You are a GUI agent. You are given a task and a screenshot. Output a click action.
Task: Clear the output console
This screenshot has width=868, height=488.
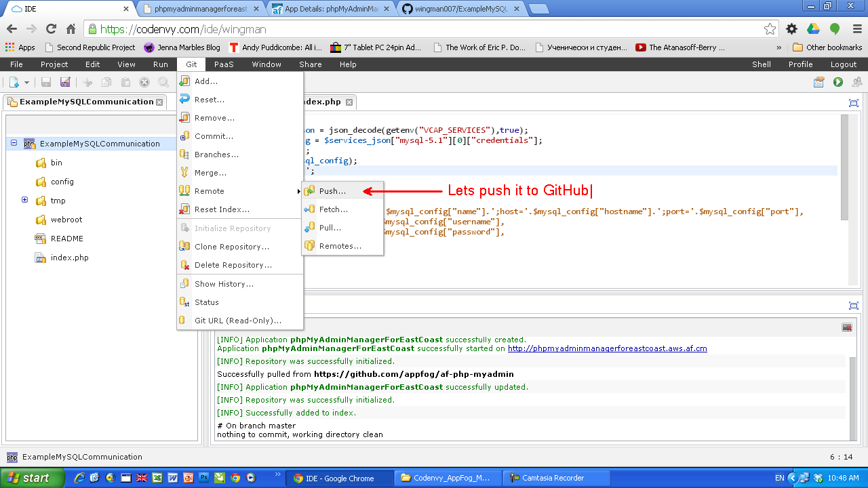coord(846,327)
